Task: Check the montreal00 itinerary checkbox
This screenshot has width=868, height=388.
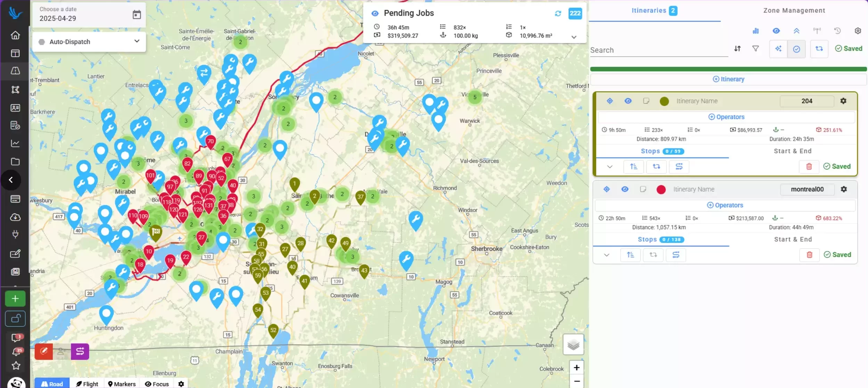Action: coord(643,189)
